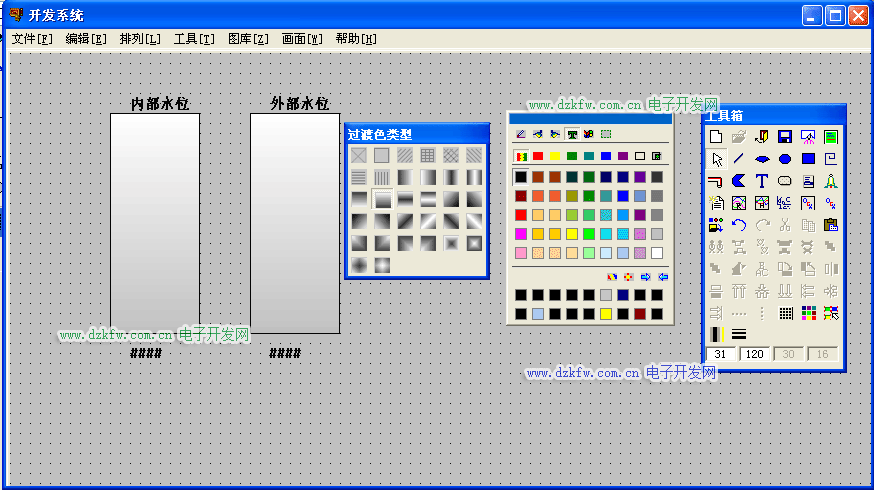
Task: Click the Text tool (T) in toolbox
Action: tap(761, 181)
